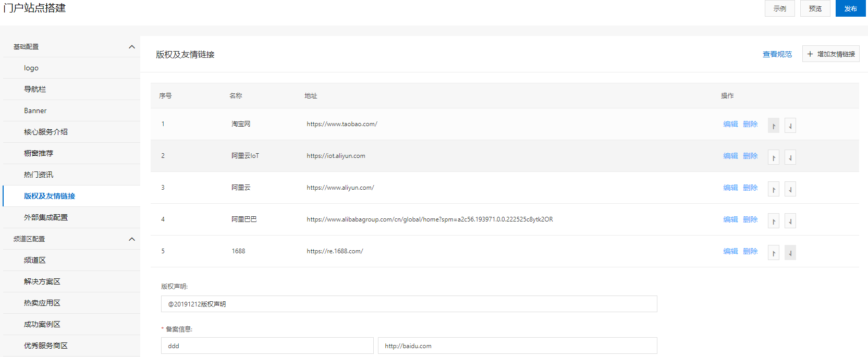
Task: Delete the 阿里巴巴 link
Action: click(x=750, y=219)
